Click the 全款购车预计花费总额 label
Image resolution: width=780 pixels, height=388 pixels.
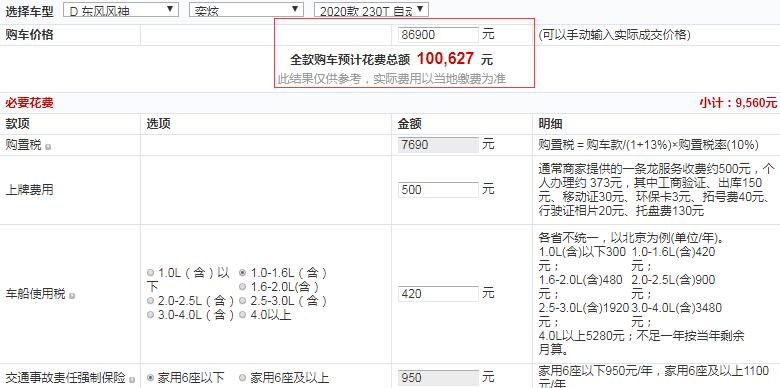pyautogui.click(x=350, y=60)
